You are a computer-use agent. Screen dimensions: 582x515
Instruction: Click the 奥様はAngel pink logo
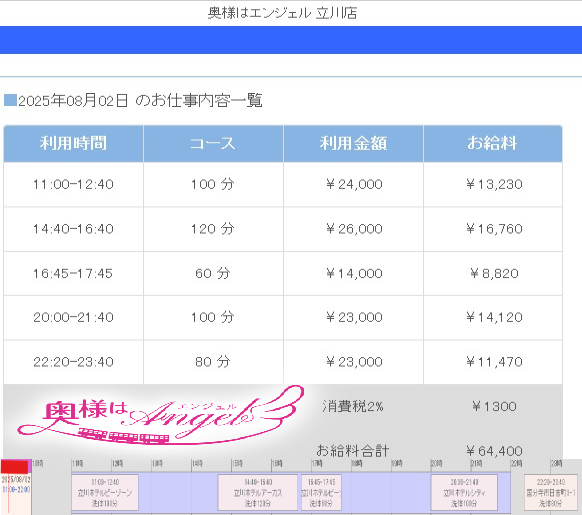[x=161, y=416]
